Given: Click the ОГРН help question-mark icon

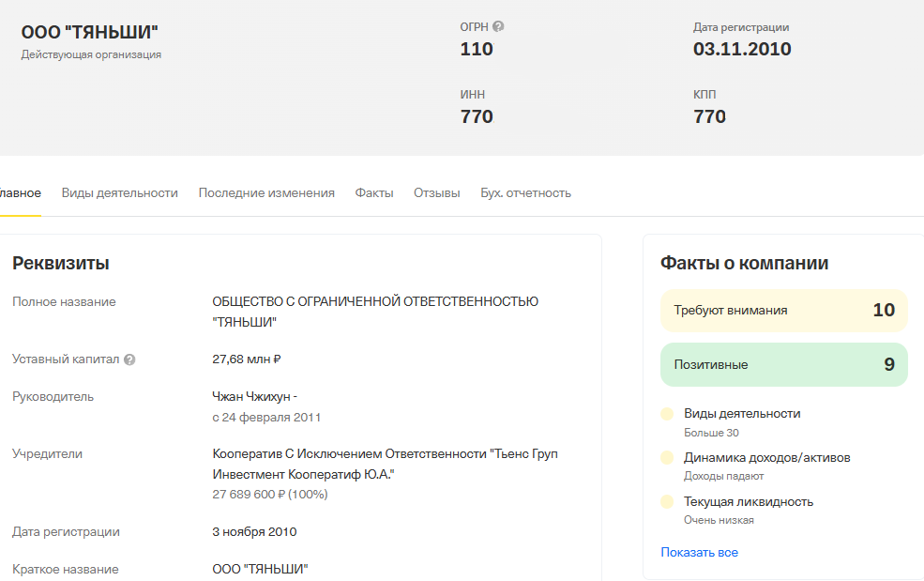Looking at the screenshot, I should 498,26.
